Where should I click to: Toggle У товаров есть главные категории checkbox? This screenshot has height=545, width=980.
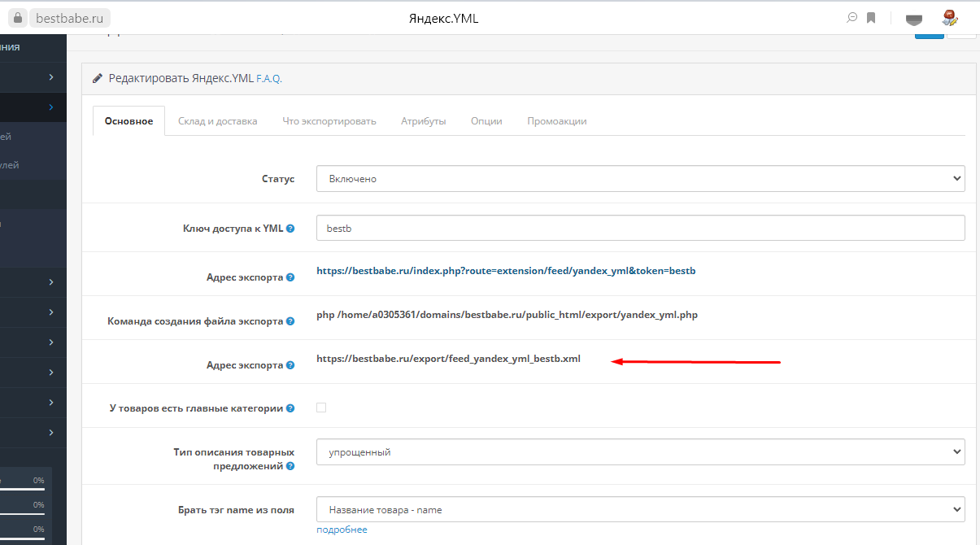(321, 408)
